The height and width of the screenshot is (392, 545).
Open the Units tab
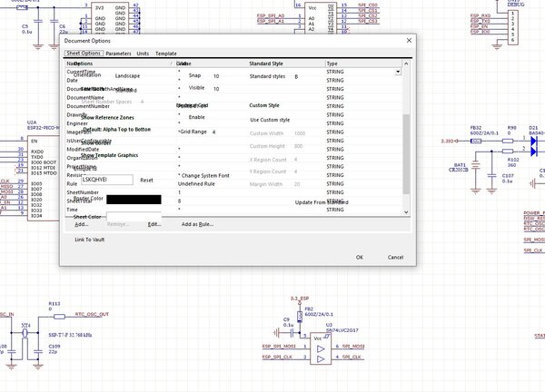[x=143, y=54]
